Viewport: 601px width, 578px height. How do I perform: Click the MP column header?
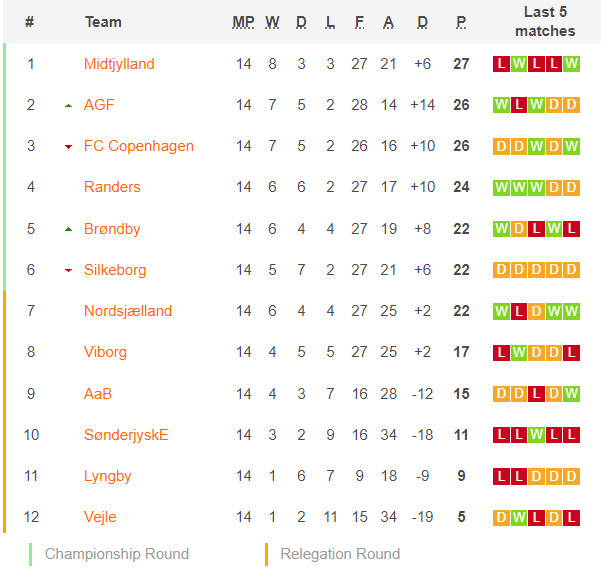[x=243, y=22]
